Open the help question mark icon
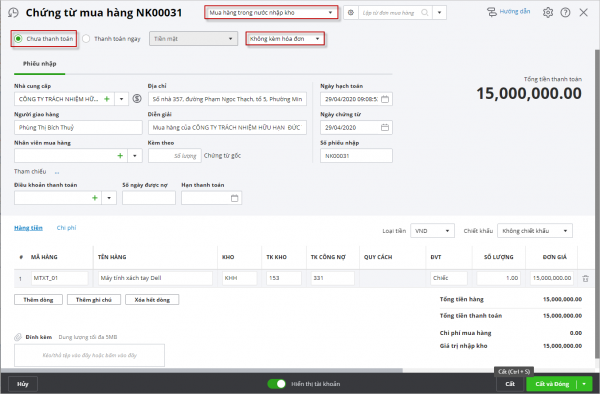This screenshot has width=600, height=394. [x=565, y=13]
